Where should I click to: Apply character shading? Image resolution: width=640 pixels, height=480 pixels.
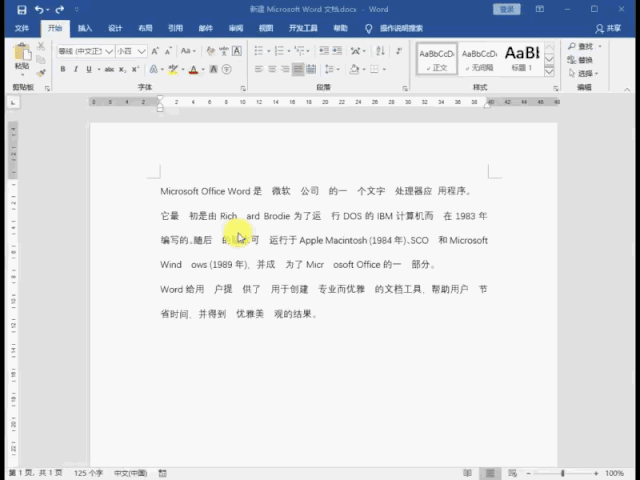[213, 69]
